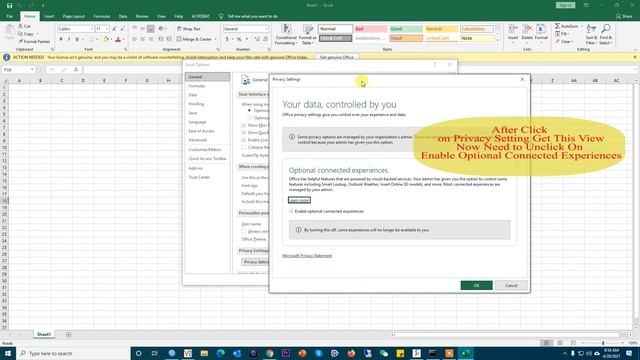The height and width of the screenshot is (360, 640).
Task: Apply Percent Style number format
Action: pos(239,39)
